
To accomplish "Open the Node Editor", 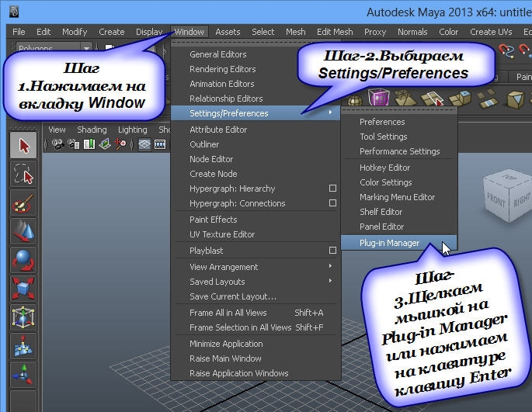I will (211, 159).
